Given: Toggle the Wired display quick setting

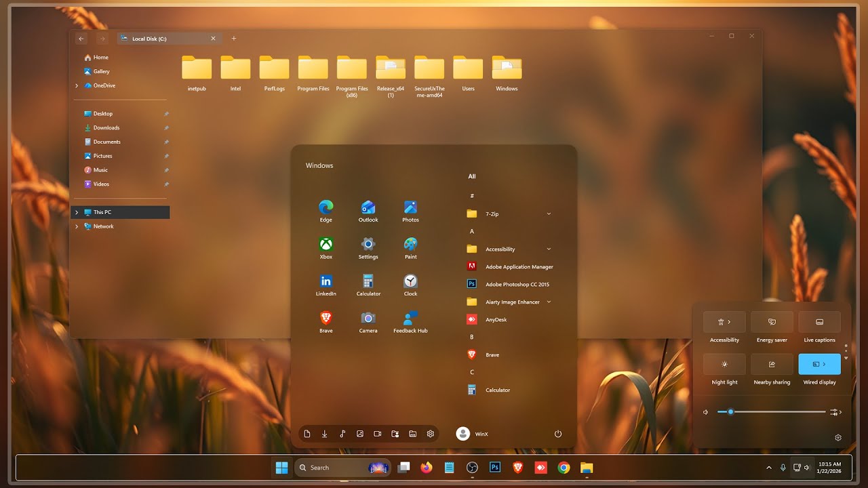Looking at the screenshot, I should (x=820, y=364).
